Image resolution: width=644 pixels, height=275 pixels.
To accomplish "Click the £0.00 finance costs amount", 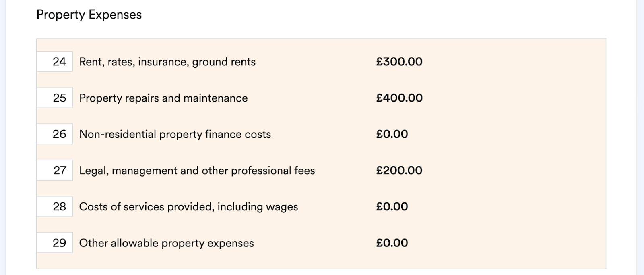I will pyautogui.click(x=392, y=134).
